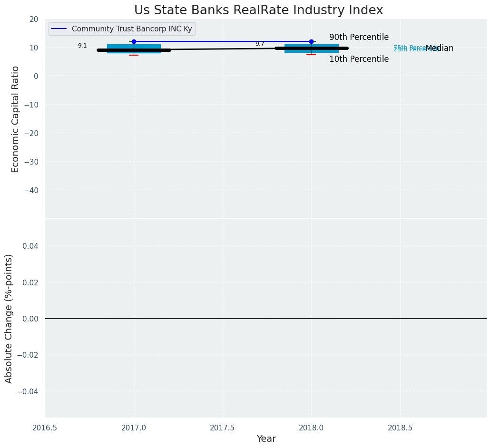
Task: Click the Year x-axis label
Action: click(x=266, y=439)
